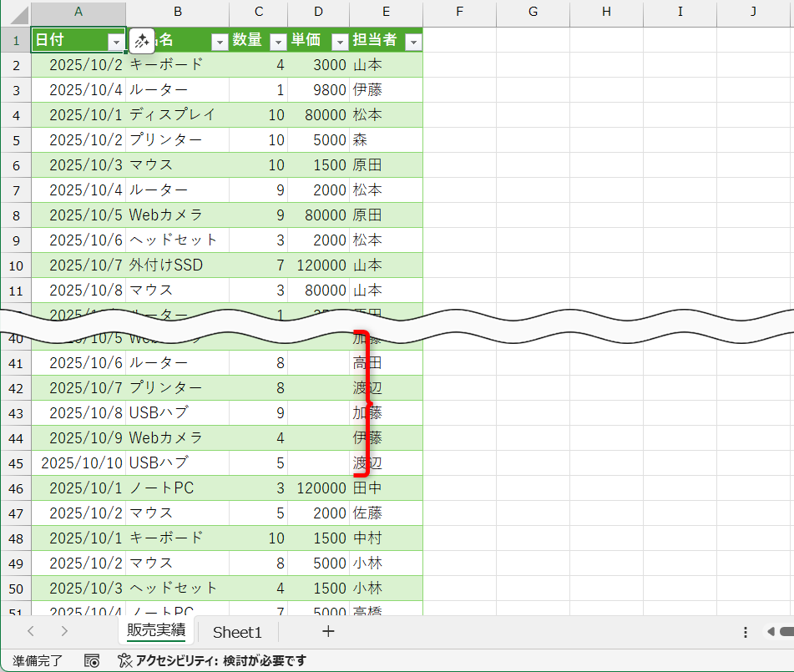Click the accessibility checker icon in status bar
The width and height of the screenshot is (794, 672).
coord(124,660)
